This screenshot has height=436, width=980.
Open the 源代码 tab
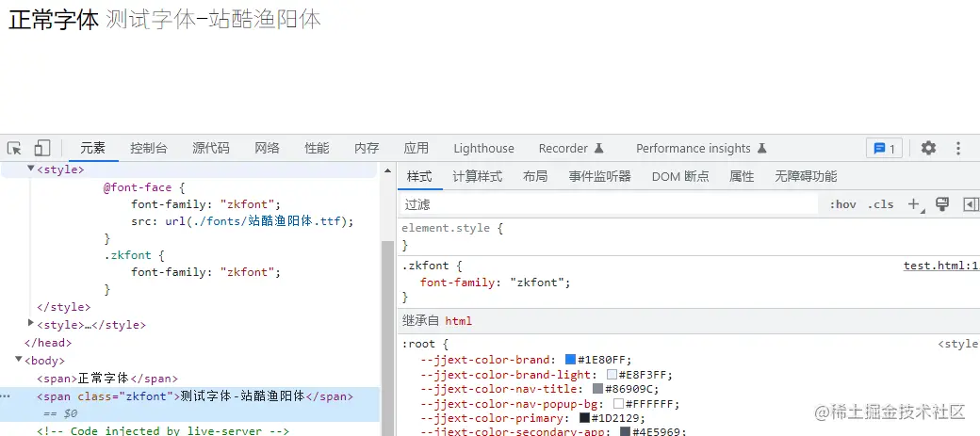pos(211,148)
